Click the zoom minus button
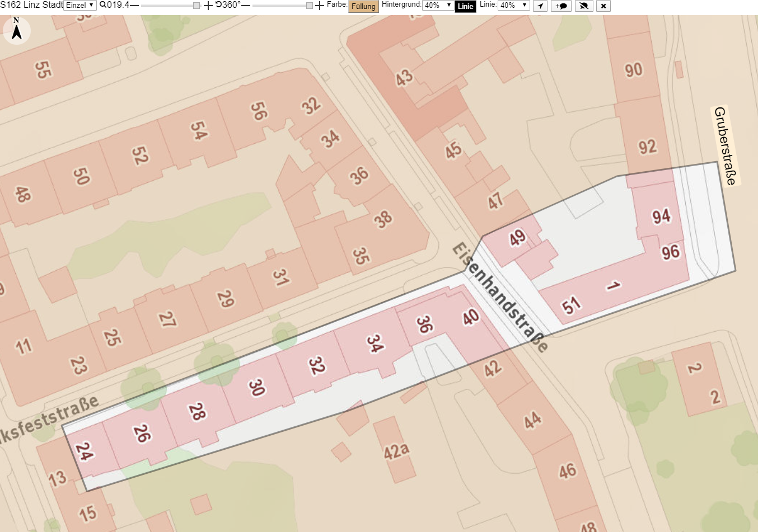This screenshot has width=758, height=532. (x=134, y=6)
